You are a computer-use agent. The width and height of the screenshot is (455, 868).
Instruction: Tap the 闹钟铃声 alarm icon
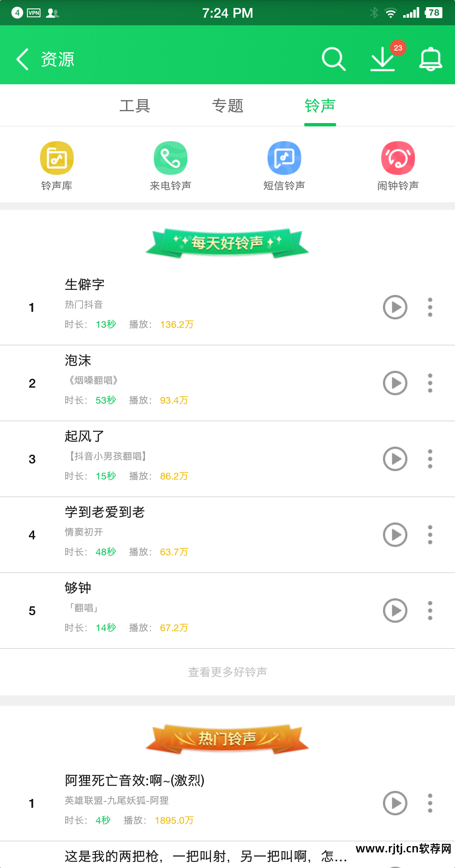398,158
